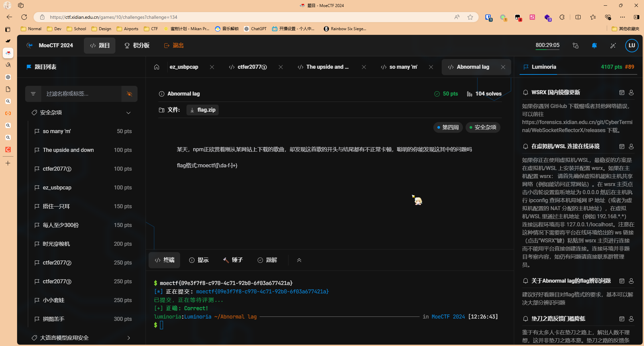Open the 积分板 scoreboard page

137,46
